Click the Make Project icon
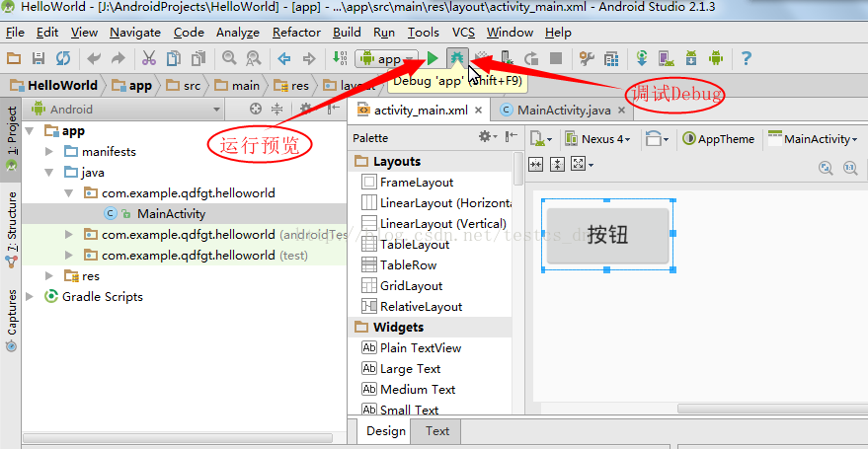 click(340, 58)
